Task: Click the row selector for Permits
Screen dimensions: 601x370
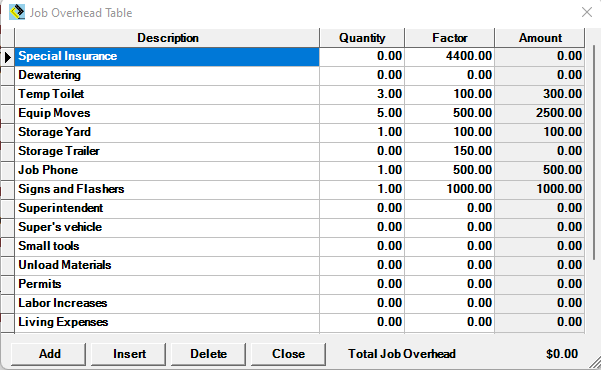Action: pos(8,284)
